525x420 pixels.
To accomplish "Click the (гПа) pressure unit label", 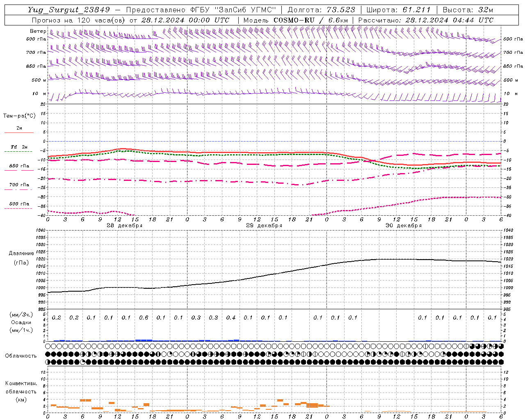I will [x=21, y=262].
